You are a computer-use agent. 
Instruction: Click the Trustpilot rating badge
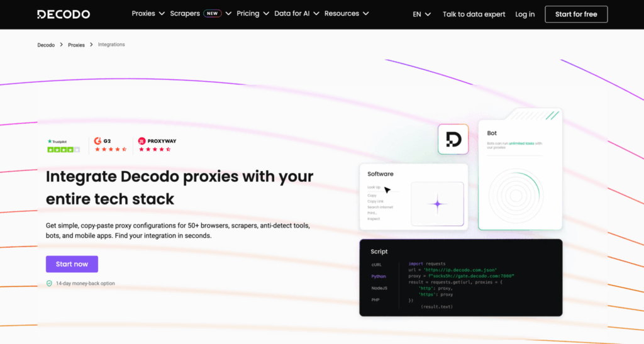(64, 146)
